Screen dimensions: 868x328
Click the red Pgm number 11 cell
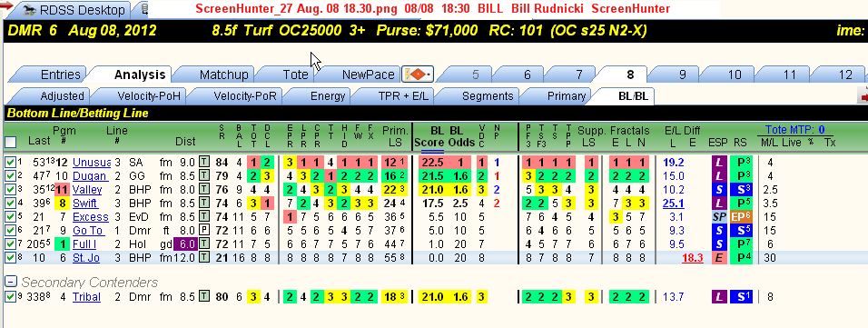pyautogui.click(x=61, y=190)
